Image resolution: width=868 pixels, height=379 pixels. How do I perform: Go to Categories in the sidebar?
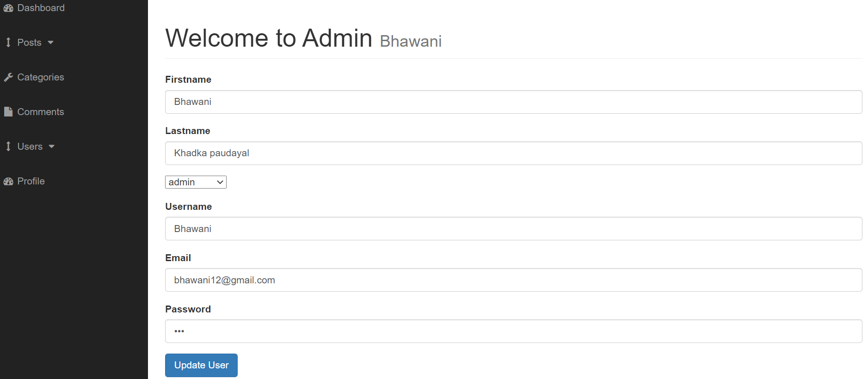[41, 77]
